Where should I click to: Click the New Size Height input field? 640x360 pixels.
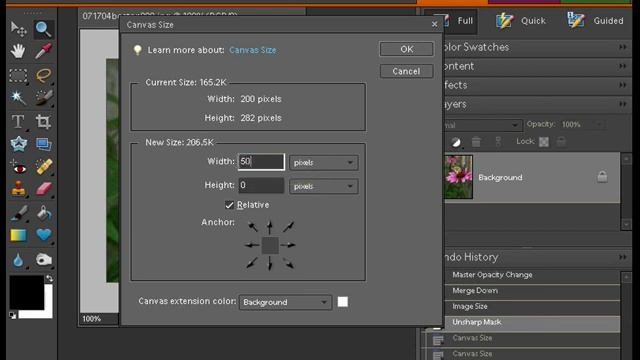click(x=261, y=185)
